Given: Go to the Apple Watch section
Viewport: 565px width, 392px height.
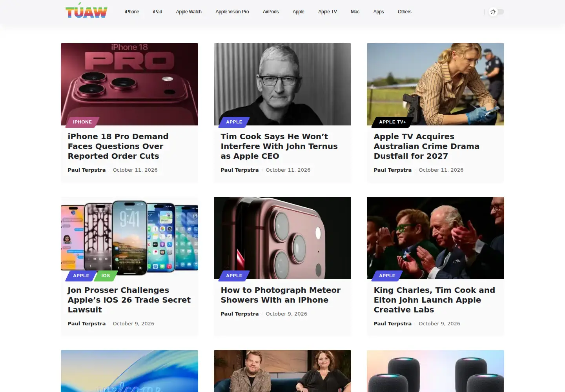Looking at the screenshot, I should click(x=189, y=12).
